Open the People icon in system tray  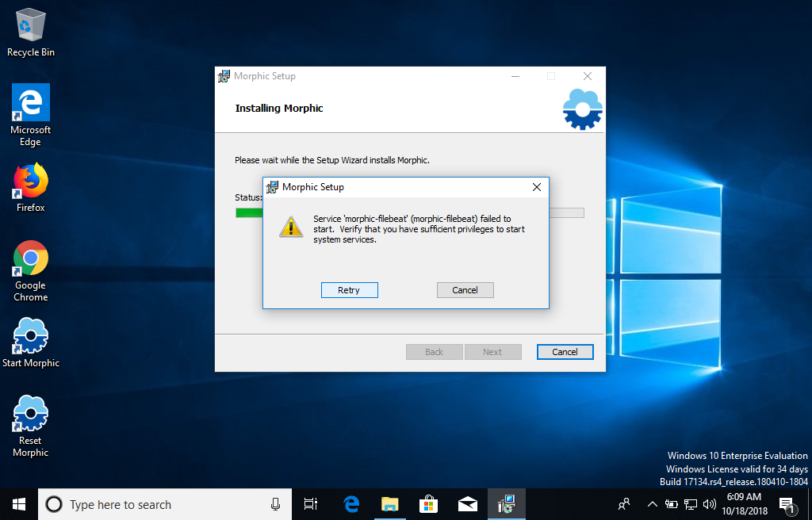[x=624, y=504]
